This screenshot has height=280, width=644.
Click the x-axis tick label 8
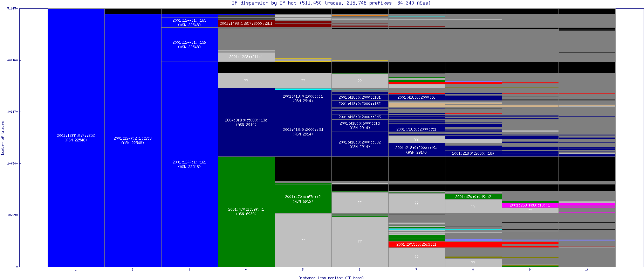tap(473, 269)
